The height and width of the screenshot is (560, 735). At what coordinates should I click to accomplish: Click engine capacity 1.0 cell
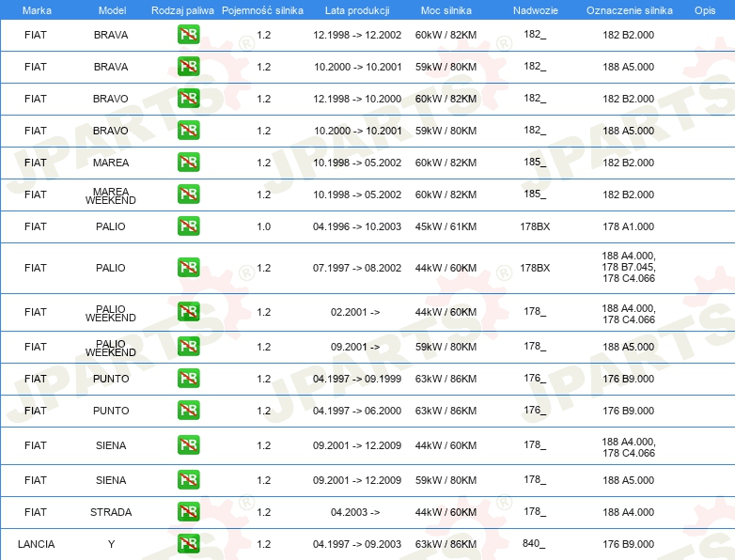[264, 226]
